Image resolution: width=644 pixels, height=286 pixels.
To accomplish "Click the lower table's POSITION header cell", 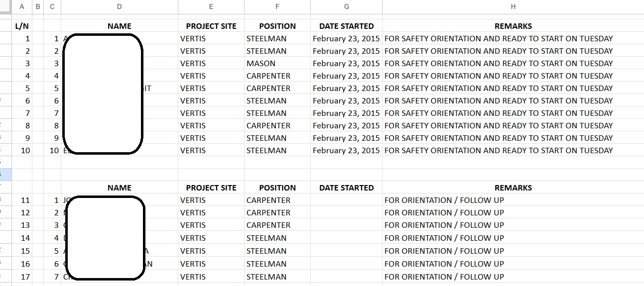I will [x=277, y=188].
